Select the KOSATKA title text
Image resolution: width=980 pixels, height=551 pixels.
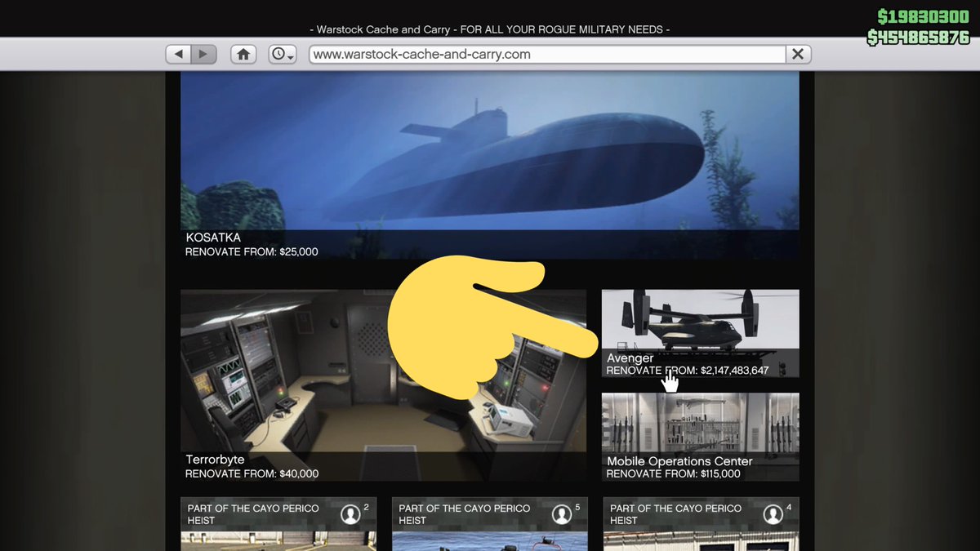213,238
